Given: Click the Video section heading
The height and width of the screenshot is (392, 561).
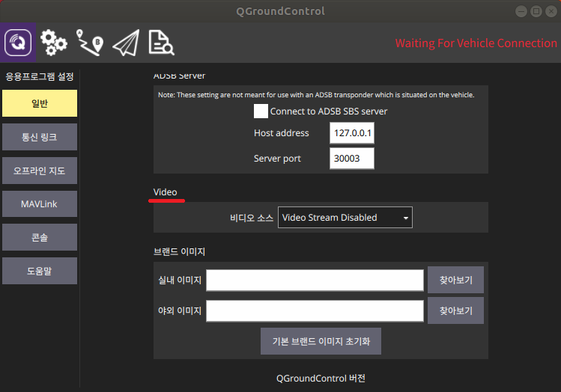Looking at the screenshot, I should click(166, 192).
